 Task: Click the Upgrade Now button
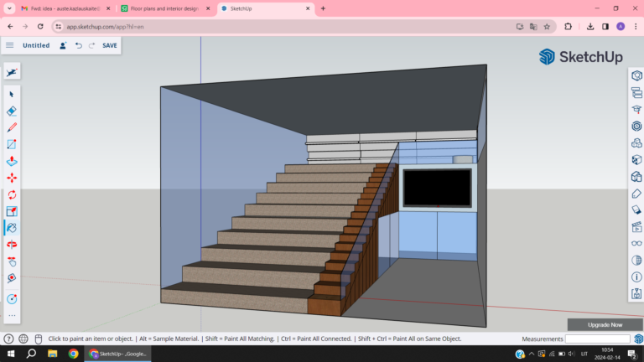pos(605,324)
